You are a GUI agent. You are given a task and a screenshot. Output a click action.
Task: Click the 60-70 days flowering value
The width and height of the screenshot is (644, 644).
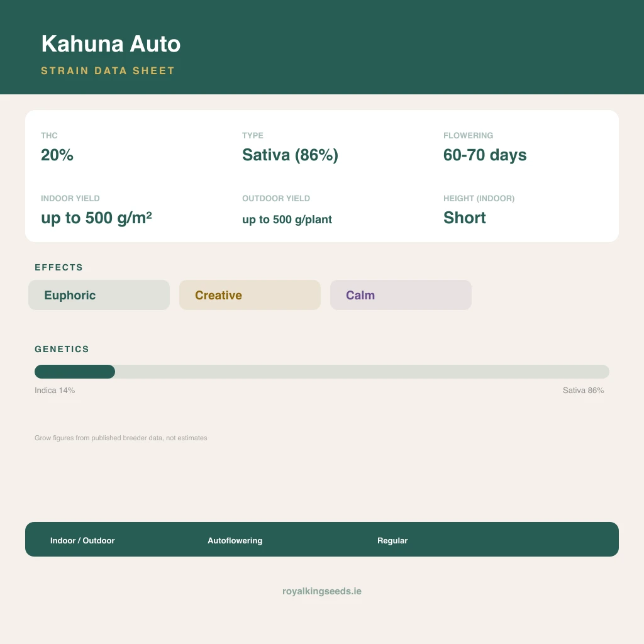pyautogui.click(x=485, y=155)
